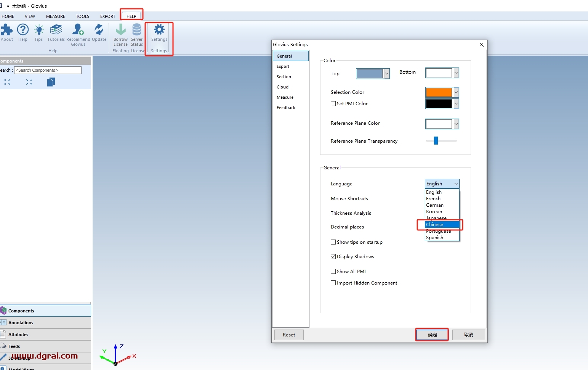This screenshot has height=370, width=588.
Task: Open Tutorials from the ribbon
Action: point(56,32)
